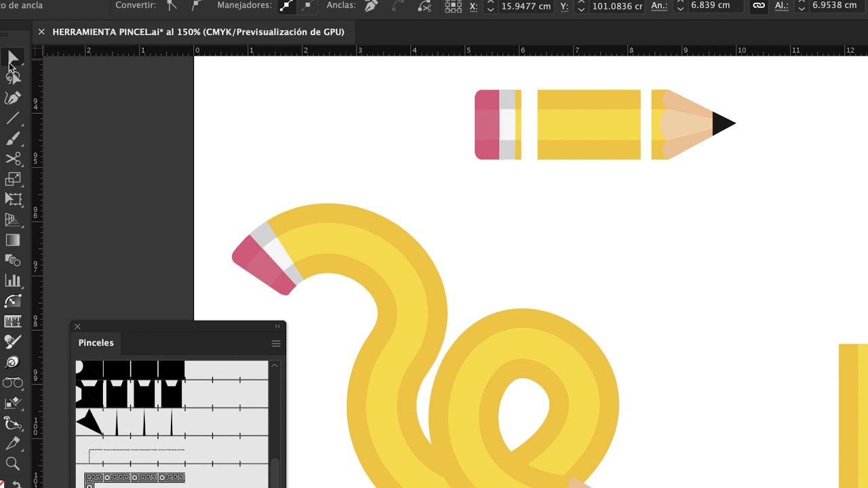Image resolution: width=868 pixels, height=488 pixels.
Task: Select the Line Segment tool
Action: coord(12,119)
